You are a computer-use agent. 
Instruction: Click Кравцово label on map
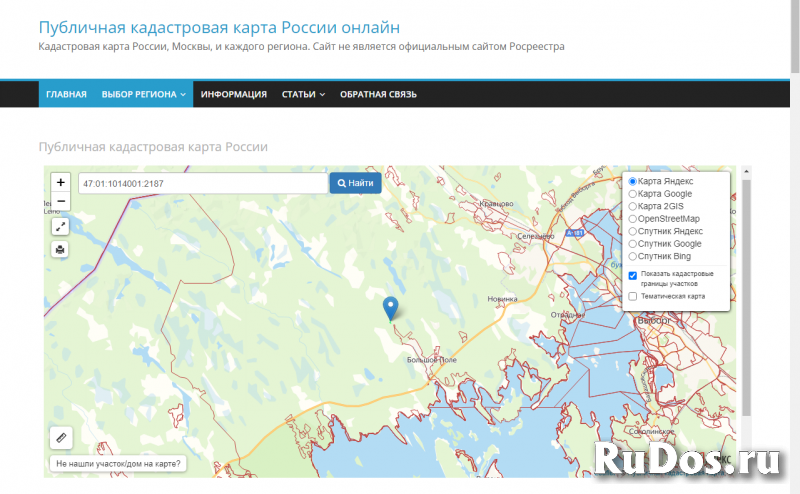pos(496,204)
